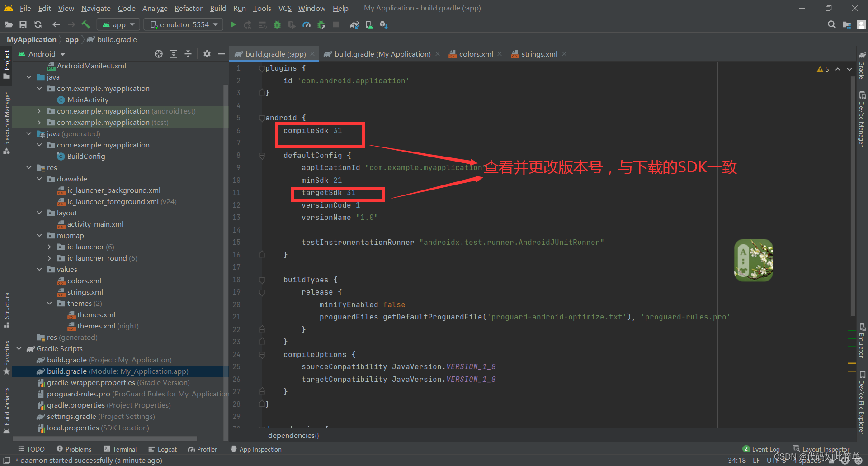Expand all items in the Project panel
This screenshot has height=466, width=868.
point(174,54)
